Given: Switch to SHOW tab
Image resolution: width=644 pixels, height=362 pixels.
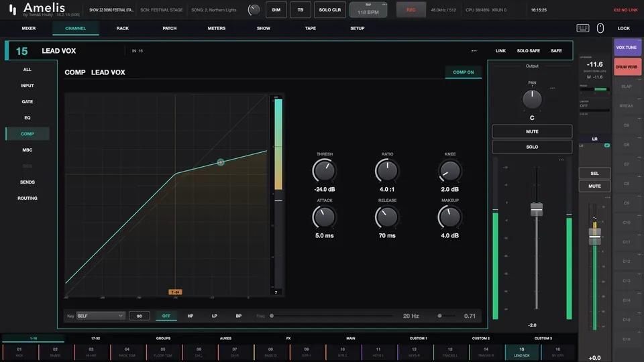Looking at the screenshot, I should [x=263, y=28].
